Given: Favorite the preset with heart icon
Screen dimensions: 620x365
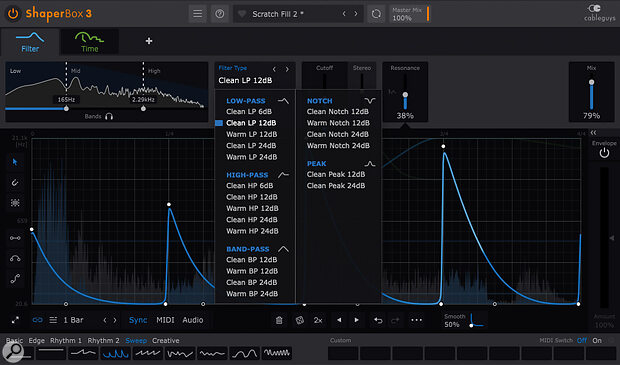Looking at the screenshot, I should pyautogui.click(x=242, y=14).
